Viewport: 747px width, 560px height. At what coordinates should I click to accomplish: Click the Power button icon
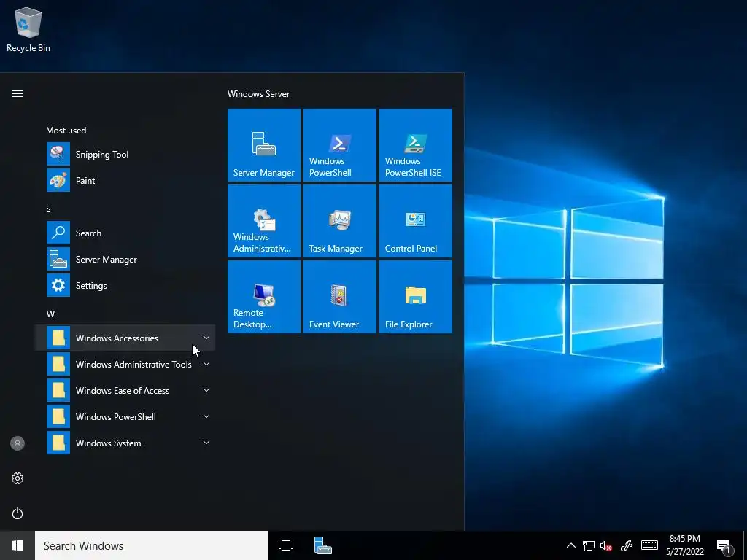click(x=18, y=513)
